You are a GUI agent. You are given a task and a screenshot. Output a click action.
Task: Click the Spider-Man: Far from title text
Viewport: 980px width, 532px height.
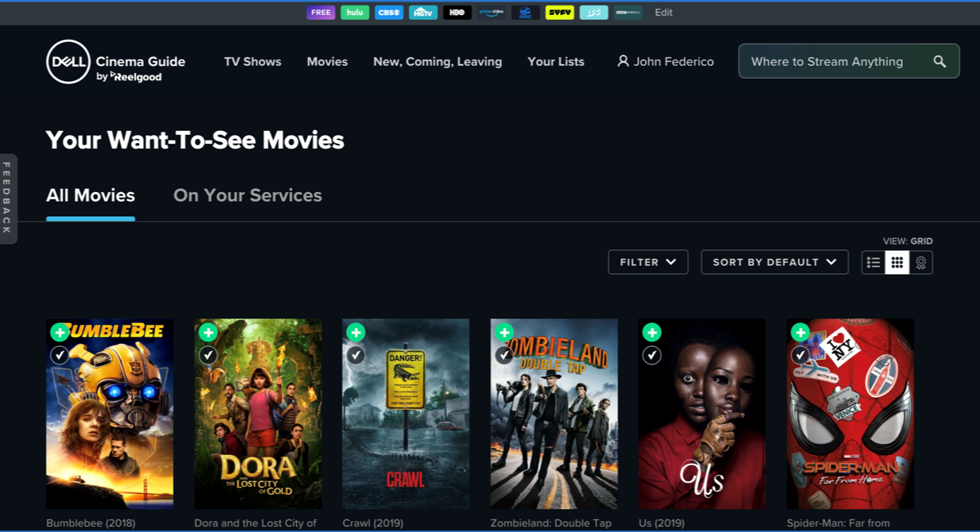[x=839, y=523]
